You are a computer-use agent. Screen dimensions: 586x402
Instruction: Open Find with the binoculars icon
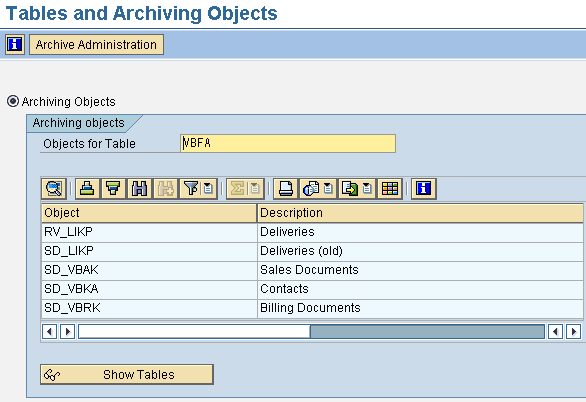tap(139, 188)
